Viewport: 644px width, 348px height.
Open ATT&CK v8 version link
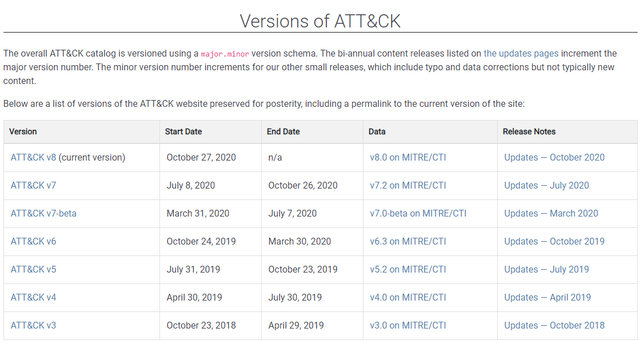point(33,157)
